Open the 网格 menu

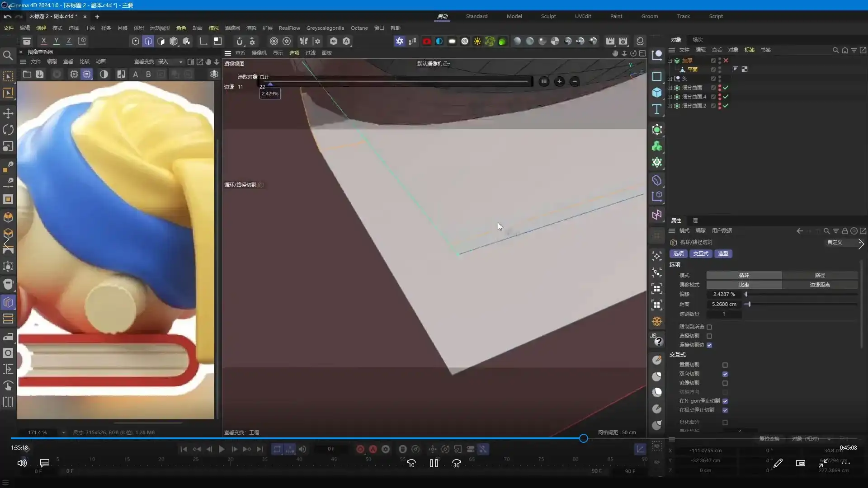tap(122, 28)
